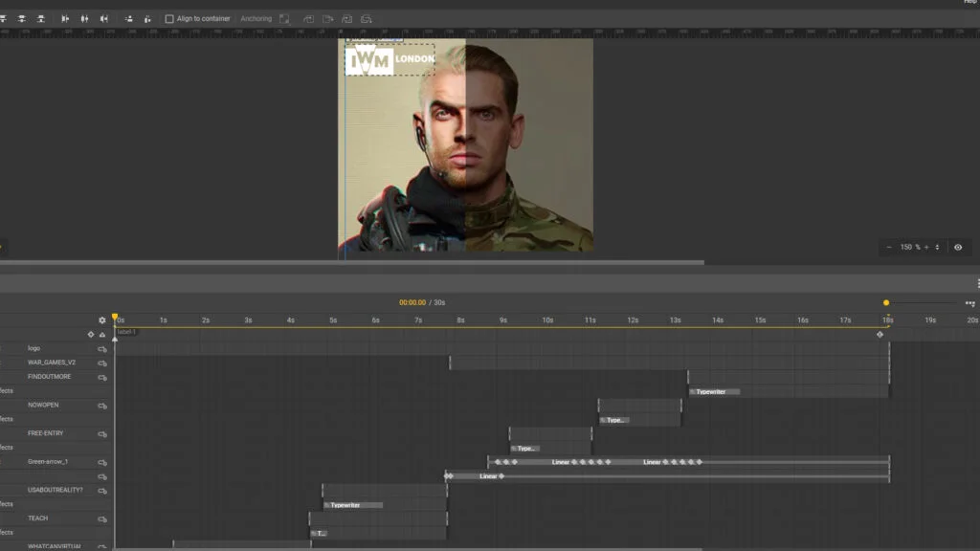Click the align vertical centers icon
Screen dimensions: 980x551
(22, 19)
